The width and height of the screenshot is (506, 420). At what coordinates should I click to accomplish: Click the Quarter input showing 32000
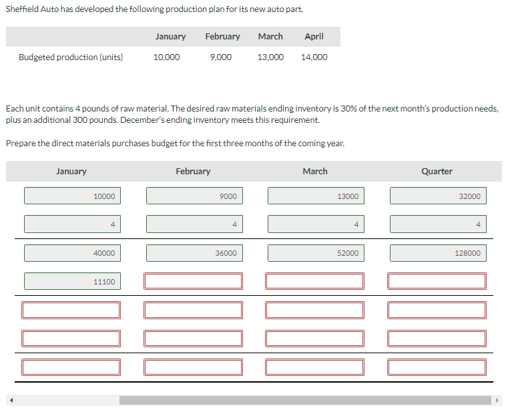(x=438, y=196)
